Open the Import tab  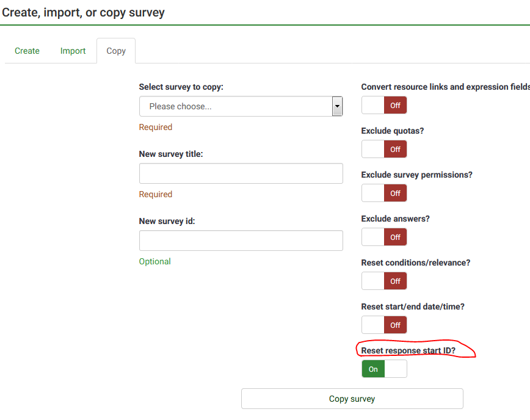click(x=73, y=51)
